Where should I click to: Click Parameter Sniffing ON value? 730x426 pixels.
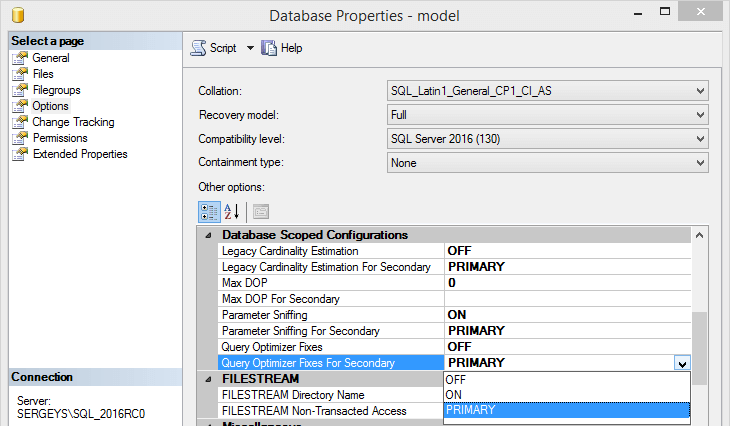click(x=457, y=315)
